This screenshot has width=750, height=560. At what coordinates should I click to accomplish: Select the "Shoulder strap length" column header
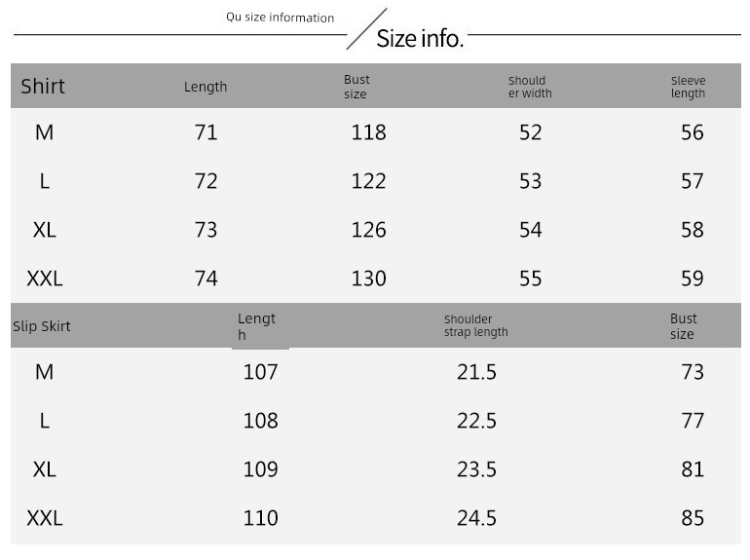tap(476, 325)
